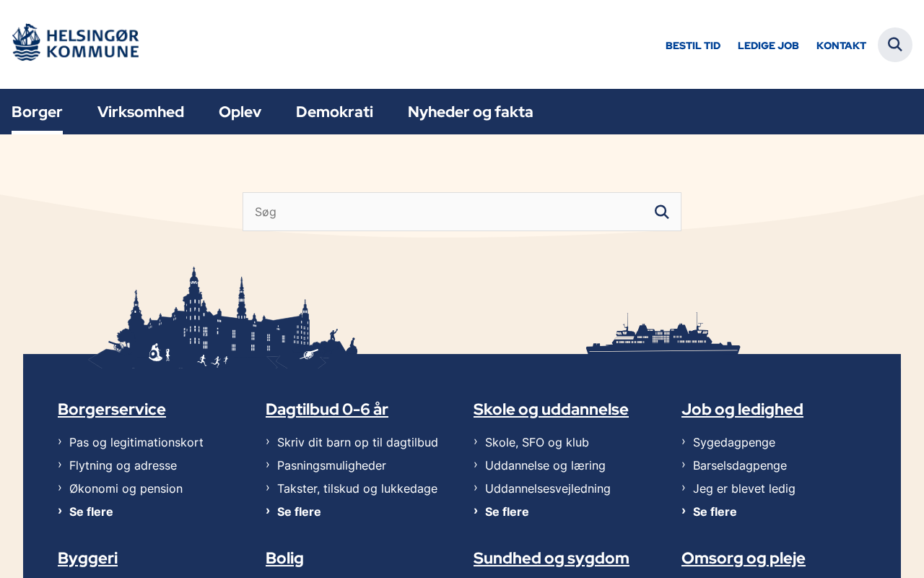
Task: Click Se flere under Dagtilbud 0-6 år
Action: (x=299, y=512)
